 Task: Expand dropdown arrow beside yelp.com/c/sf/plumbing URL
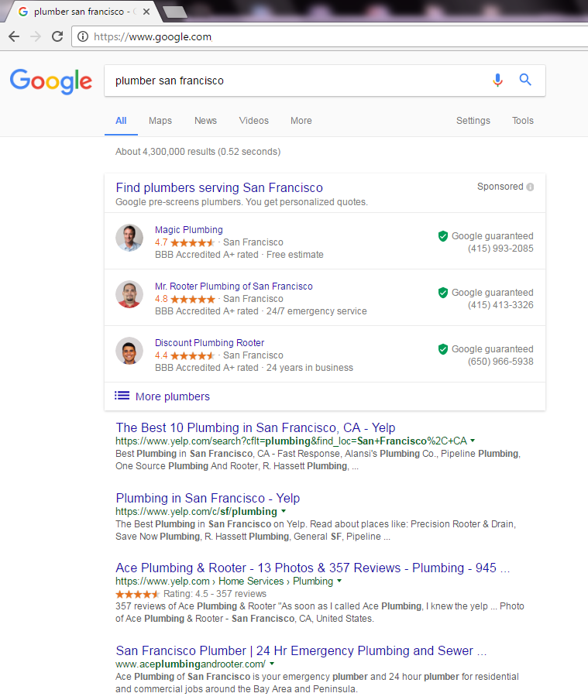click(x=284, y=511)
